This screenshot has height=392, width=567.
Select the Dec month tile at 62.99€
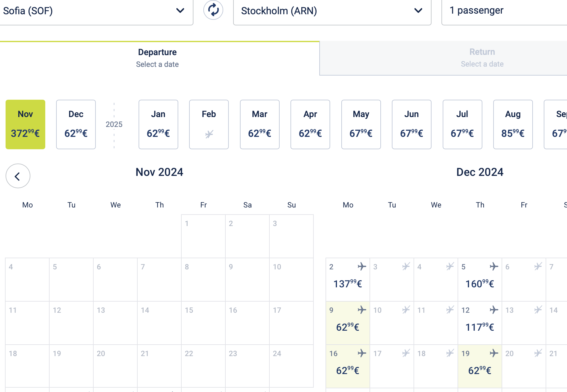click(76, 124)
